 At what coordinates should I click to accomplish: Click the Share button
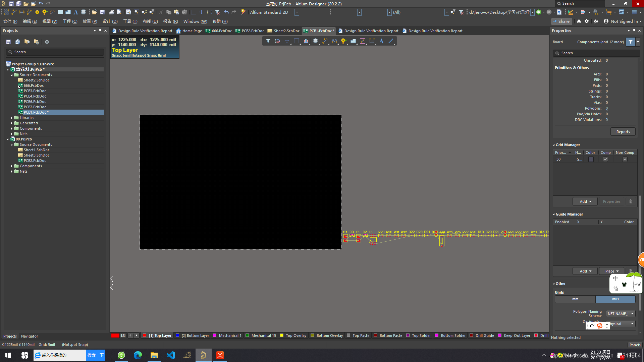[x=561, y=21]
